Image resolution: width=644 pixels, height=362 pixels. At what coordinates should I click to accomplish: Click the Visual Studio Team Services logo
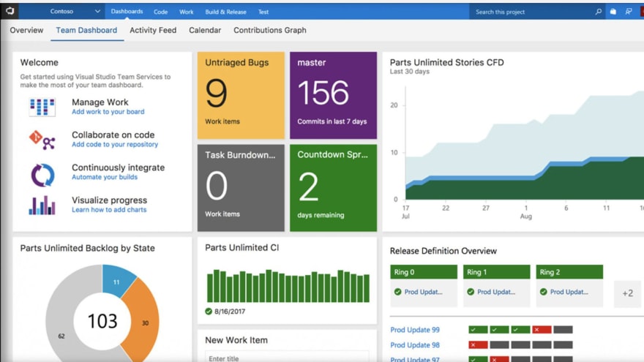10,11
